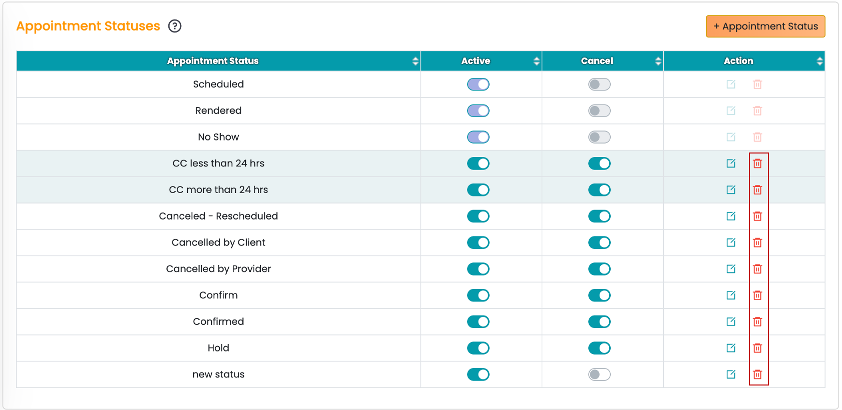Edit the 'Confirmed' status row
Viewport: 842px width, 410px height.
[730, 321]
